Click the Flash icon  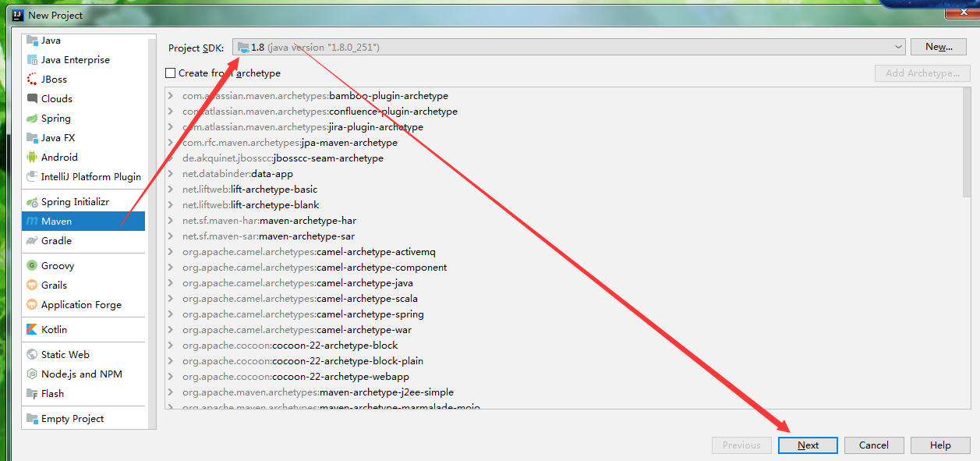32,394
